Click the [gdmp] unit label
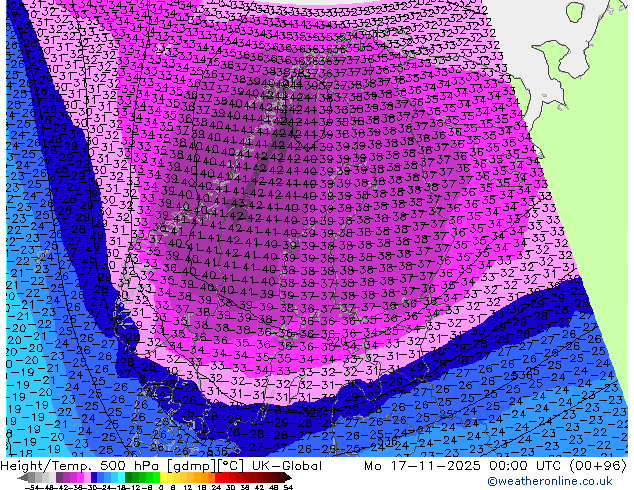Screen dimensions: 634x490 [x=191, y=466]
